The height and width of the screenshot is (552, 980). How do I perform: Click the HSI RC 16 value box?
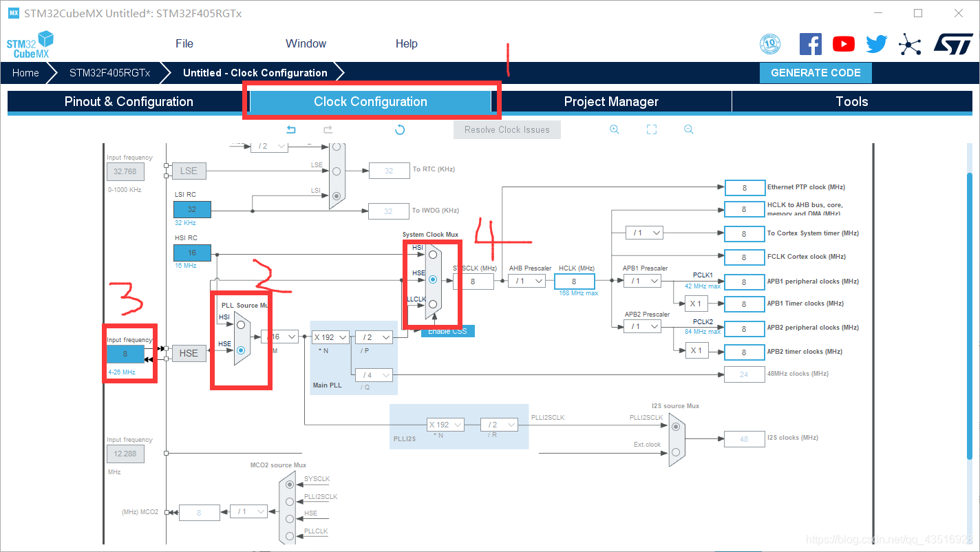click(192, 253)
